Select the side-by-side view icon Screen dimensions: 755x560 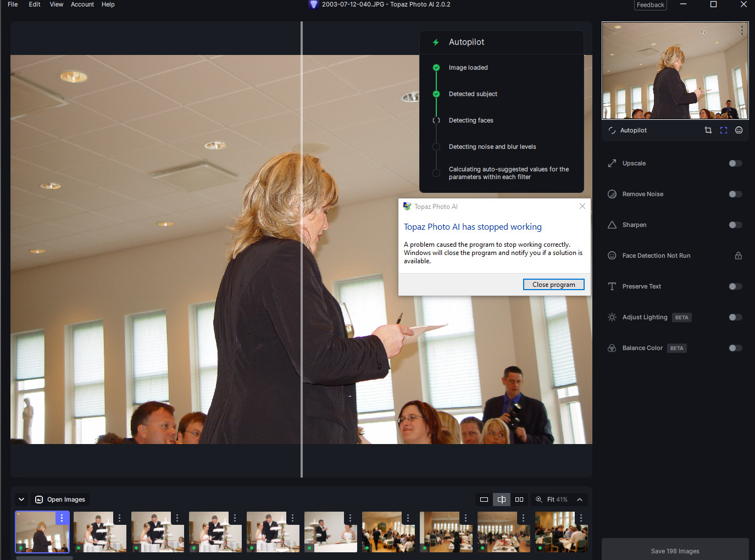coord(519,500)
